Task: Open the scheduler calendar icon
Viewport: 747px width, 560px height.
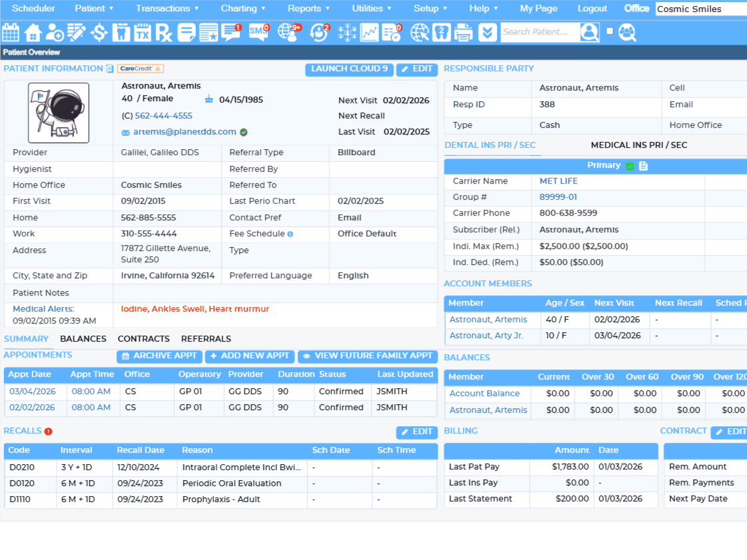Action: pos(11,32)
